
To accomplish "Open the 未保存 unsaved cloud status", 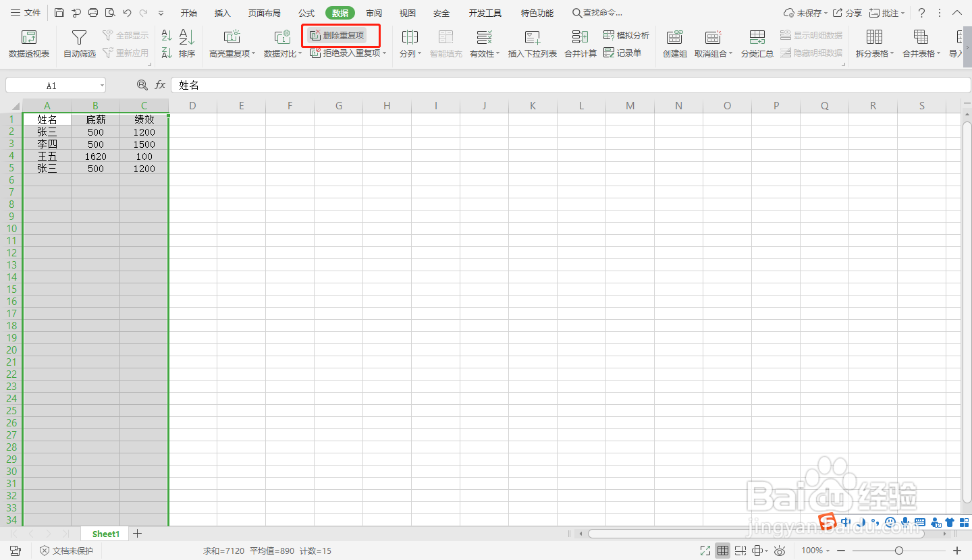I will coord(804,13).
